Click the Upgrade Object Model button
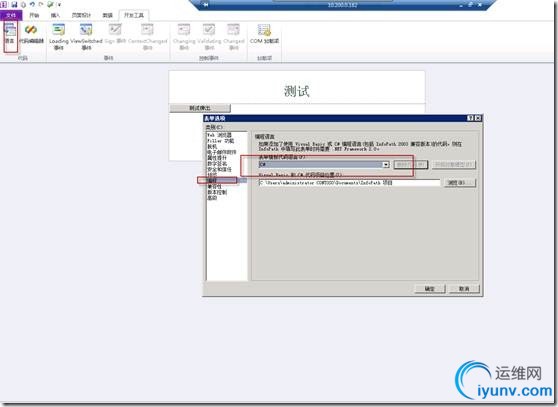 click(454, 165)
